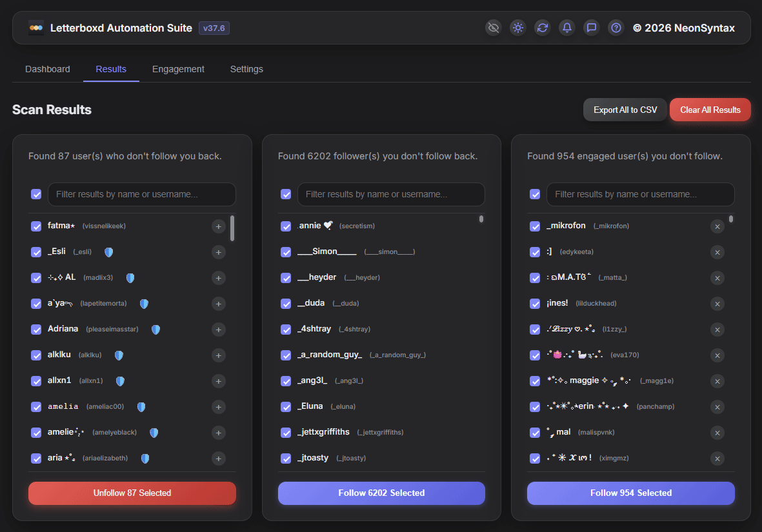Toggle select-all checkbox in non-followers panel
This screenshot has height=532, width=762.
coord(36,194)
